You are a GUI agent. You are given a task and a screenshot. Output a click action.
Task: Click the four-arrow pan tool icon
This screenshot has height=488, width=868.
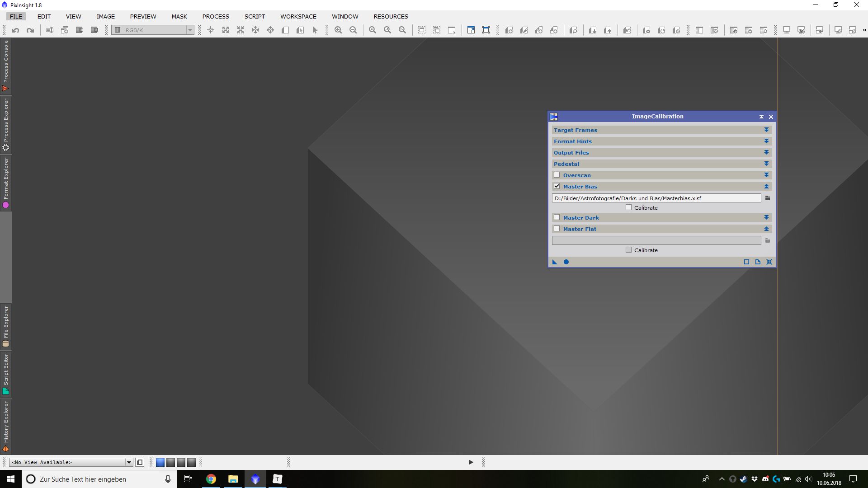[x=270, y=30]
